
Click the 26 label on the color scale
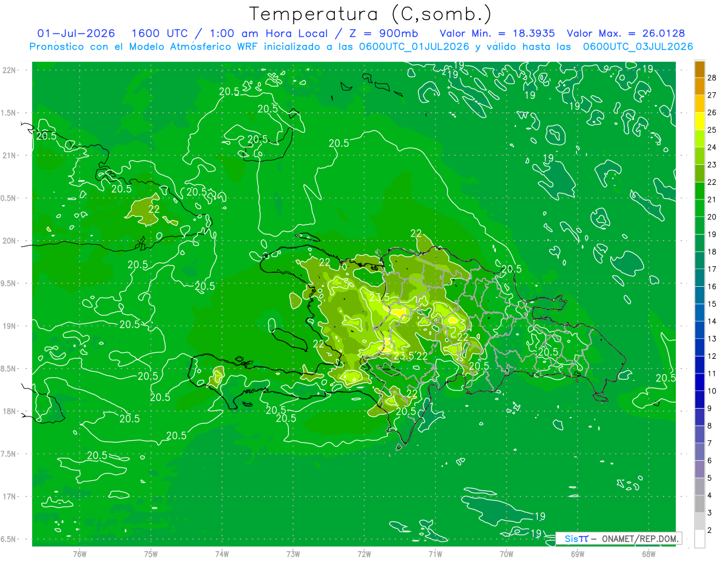(712, 112)
